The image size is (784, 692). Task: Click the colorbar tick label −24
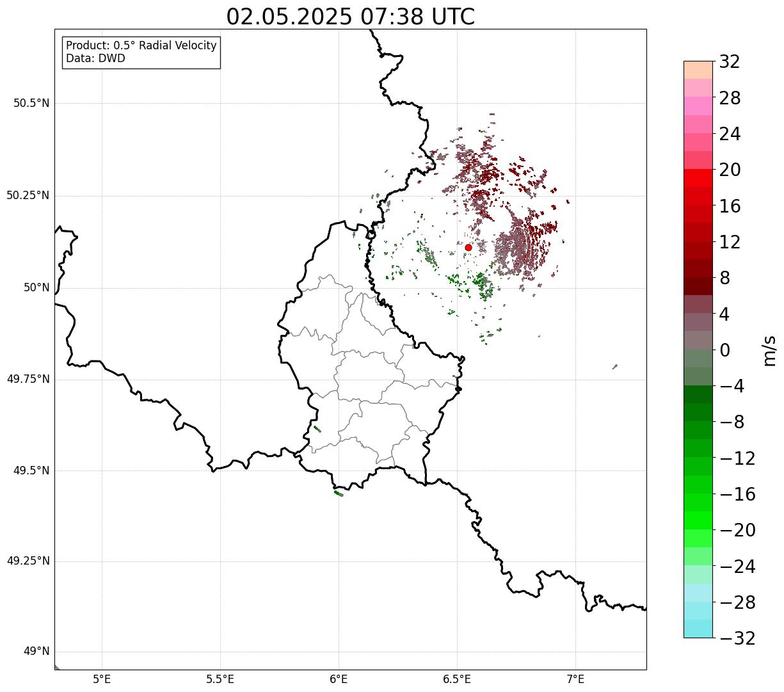point(737,567)
